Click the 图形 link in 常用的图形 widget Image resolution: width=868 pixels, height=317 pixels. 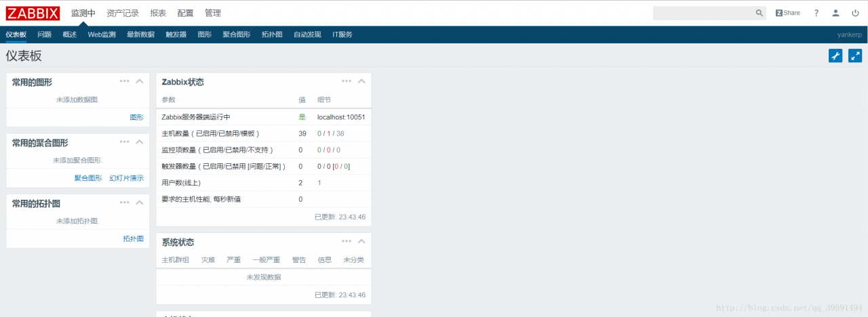pos(137,117)
